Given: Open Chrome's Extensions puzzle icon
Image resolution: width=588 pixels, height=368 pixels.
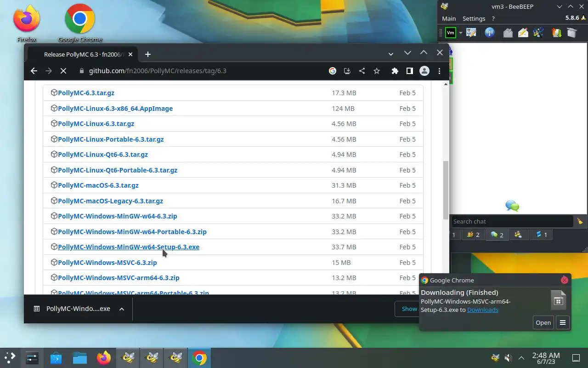Looking at the screenshot, I should 395,71.
